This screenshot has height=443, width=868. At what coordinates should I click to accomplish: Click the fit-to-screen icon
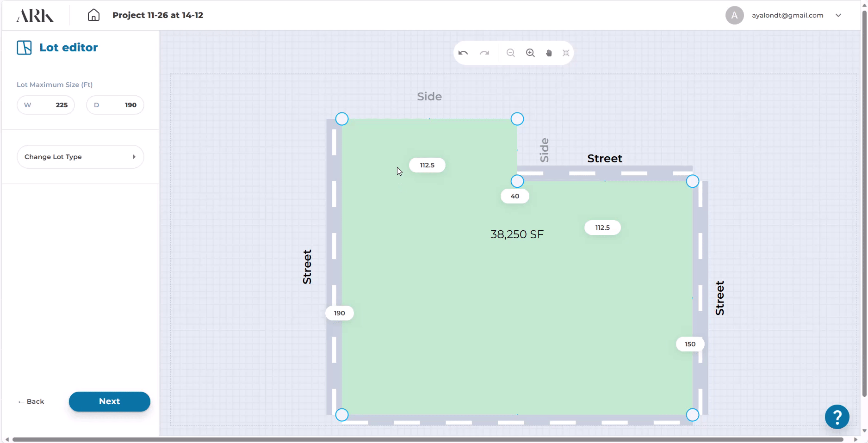(566, 53)
